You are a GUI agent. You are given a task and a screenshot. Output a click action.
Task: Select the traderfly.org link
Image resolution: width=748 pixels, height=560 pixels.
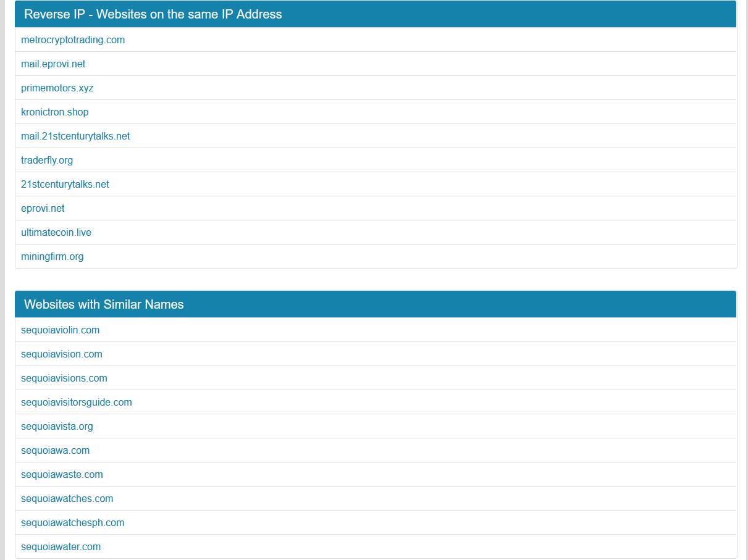[x=47, y=160]
